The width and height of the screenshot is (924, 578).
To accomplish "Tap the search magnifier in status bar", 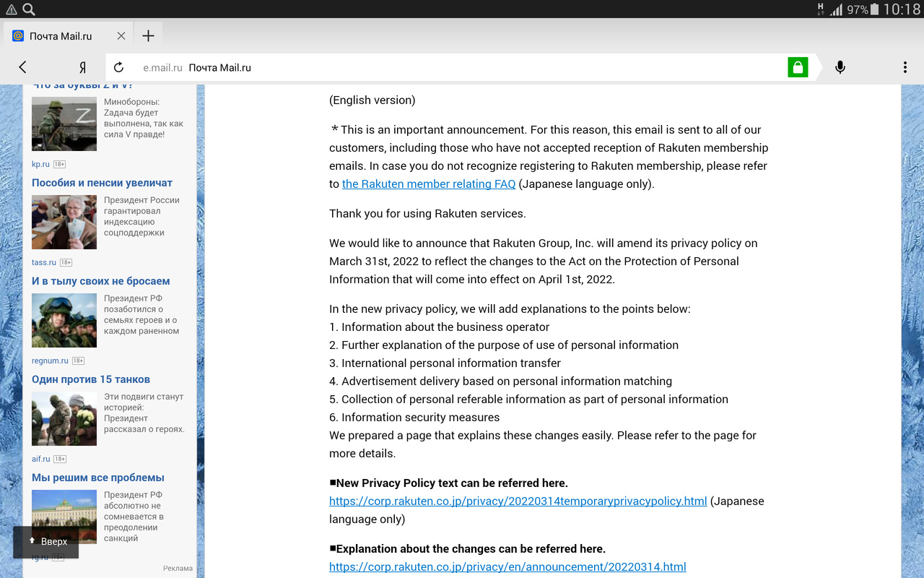I will click(x=29, y=9).
